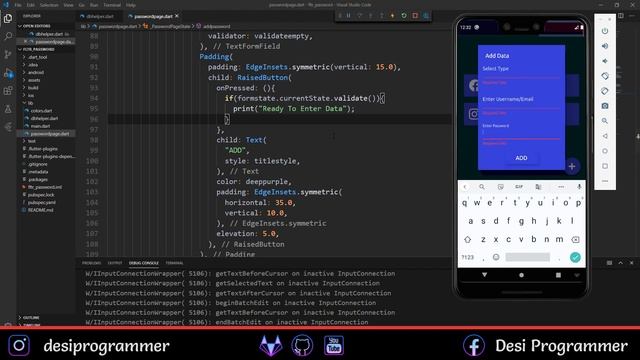This screenshot has width=640, height=360.
Task: Open the Source Control view
Action: pyautogui.click(x=8, y=54)
